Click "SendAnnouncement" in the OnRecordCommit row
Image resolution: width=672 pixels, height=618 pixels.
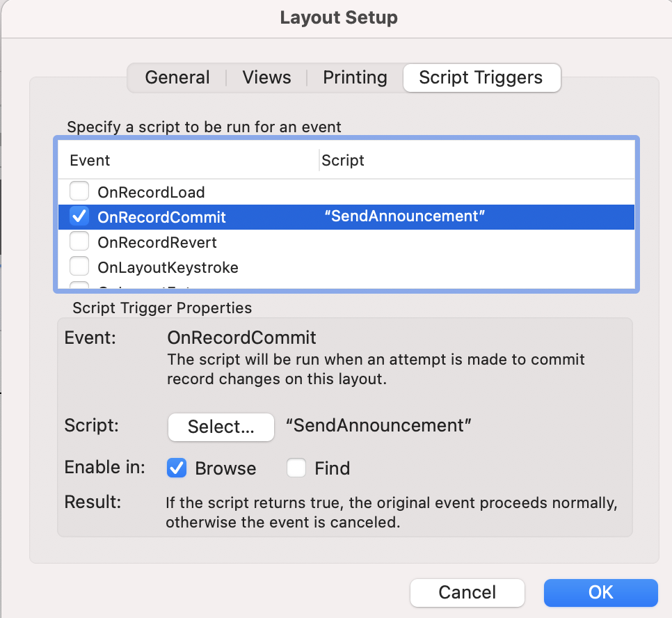coord(405,216)
